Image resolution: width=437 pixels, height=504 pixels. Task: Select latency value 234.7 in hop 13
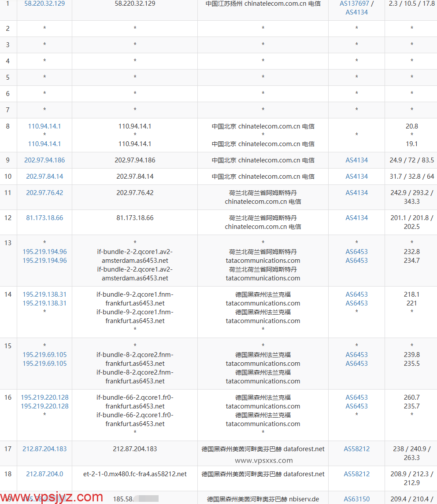tap(411, 261)
